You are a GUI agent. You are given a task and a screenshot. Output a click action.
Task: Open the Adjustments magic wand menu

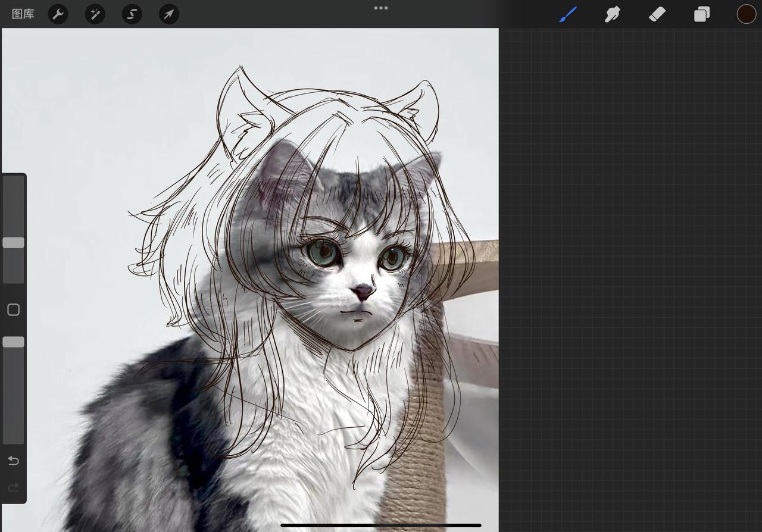pyautogui.click(x=95, y=14)
